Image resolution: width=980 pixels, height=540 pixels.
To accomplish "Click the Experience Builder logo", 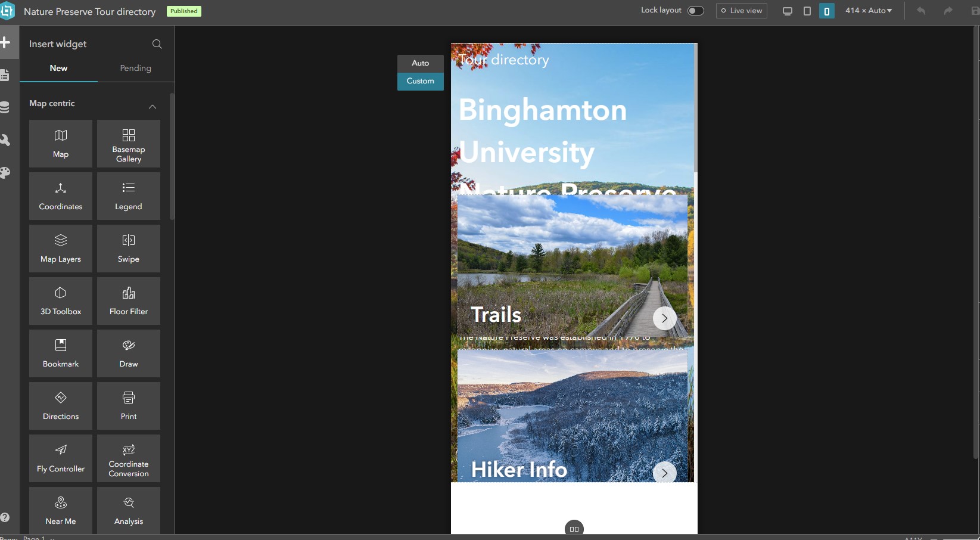I will click(7, 11).
